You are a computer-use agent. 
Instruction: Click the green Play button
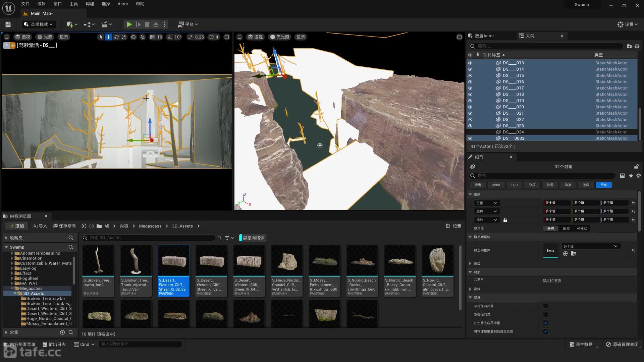tap(129, 24)
